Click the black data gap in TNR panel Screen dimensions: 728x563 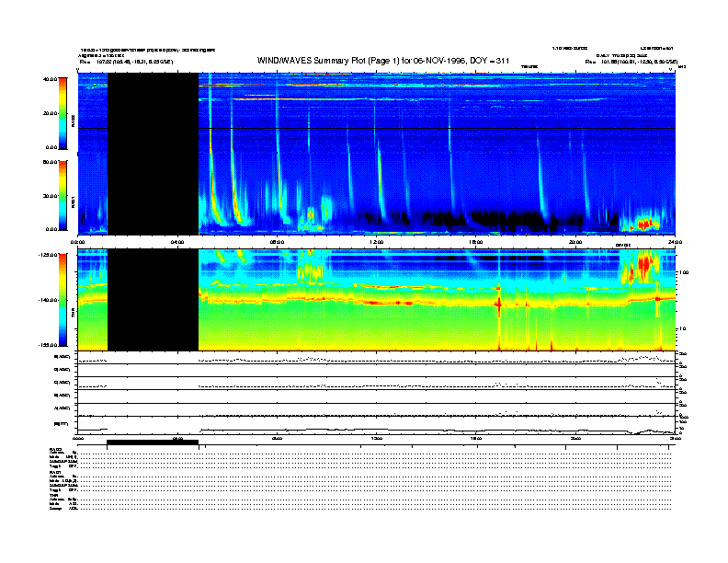154,300
